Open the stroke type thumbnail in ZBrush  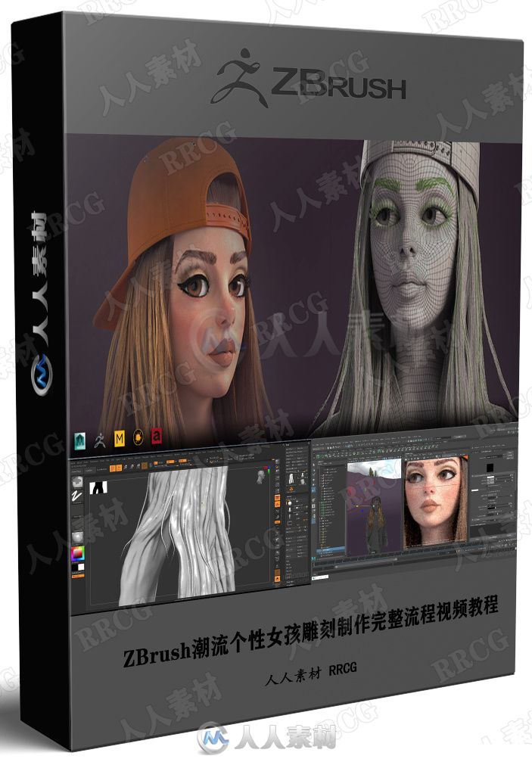coord(77,496)
